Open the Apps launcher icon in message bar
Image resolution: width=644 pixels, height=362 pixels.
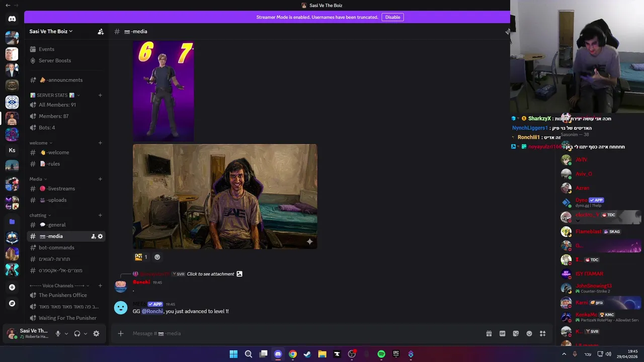coord(542,333)
